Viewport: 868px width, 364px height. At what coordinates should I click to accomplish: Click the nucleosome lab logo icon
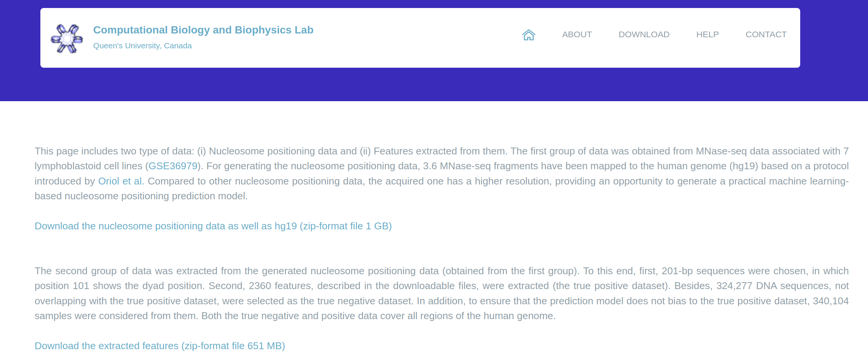67,38
